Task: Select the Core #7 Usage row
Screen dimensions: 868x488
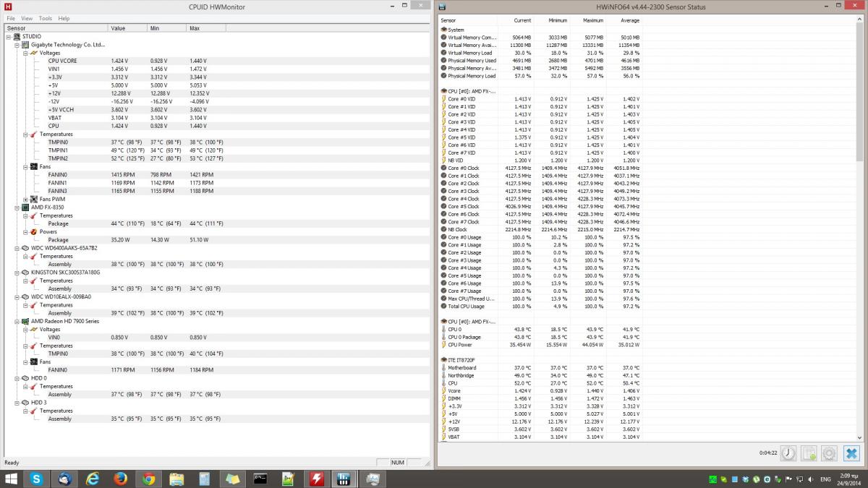Action: pos(540,291)
